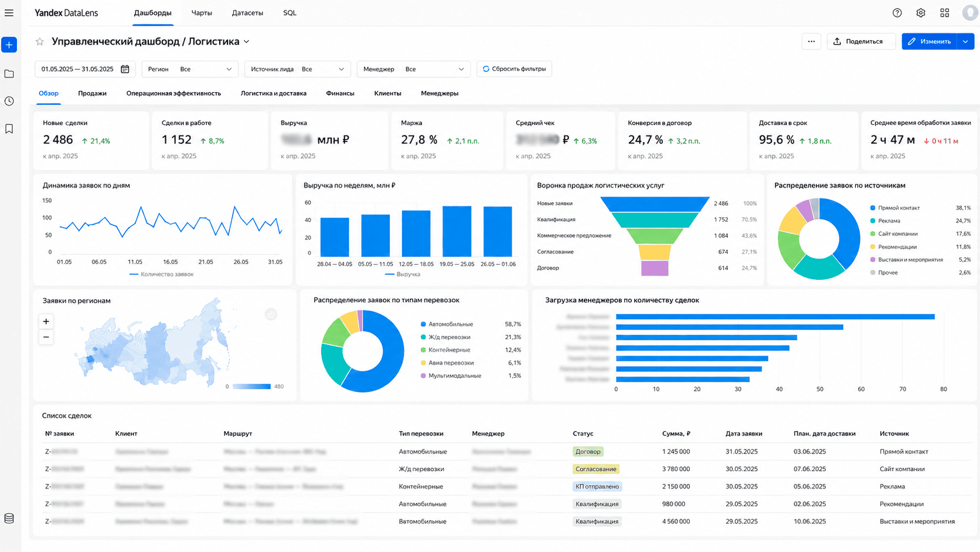The width and height of the screenshot is (980, 552).
Task: Click the Поделиться button
Action: tap(861, 42)
